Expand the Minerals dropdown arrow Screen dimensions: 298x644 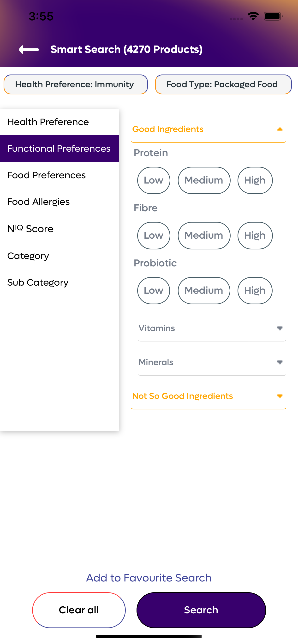click(x=280, y=362)
